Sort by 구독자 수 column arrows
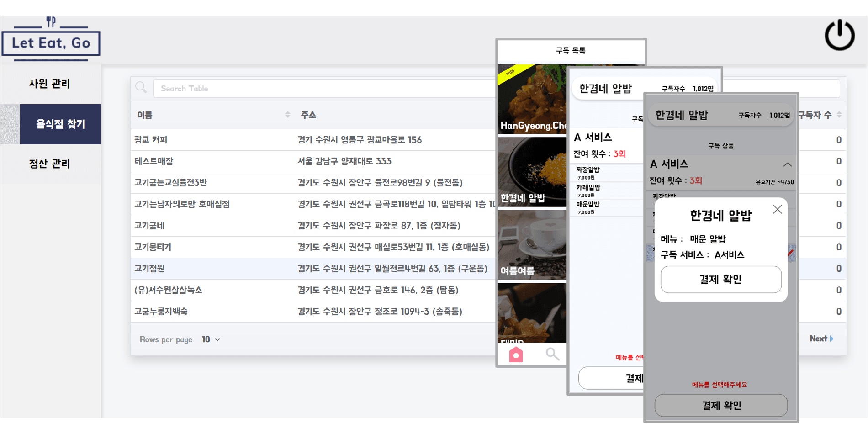Screen dimensions: 868x434 (839, 115)
